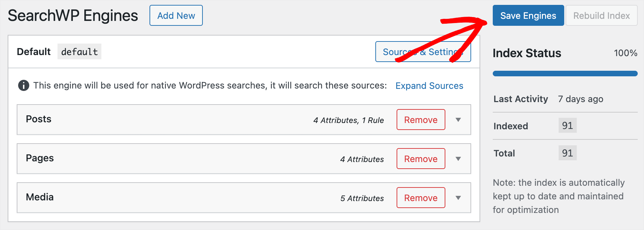Image resolution: width=644 pixels, height=230 pixels.
Task: Expand the Pages source dropdown arrow
Action: (458, 159)
